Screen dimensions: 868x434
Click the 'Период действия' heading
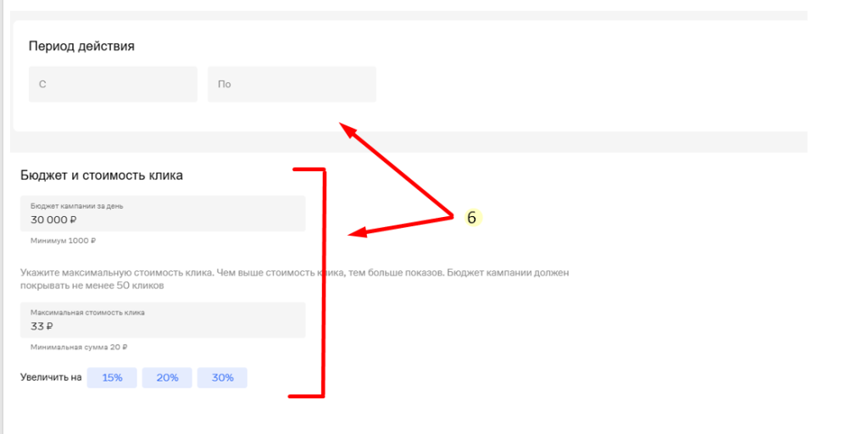81,47
